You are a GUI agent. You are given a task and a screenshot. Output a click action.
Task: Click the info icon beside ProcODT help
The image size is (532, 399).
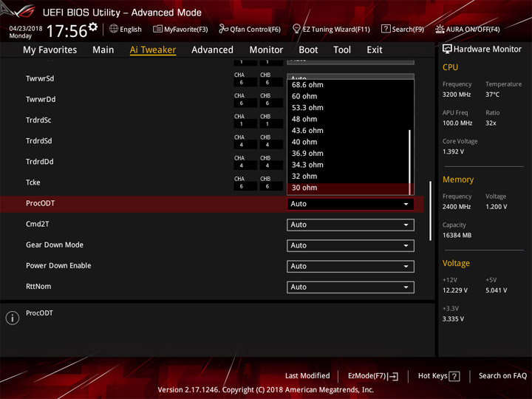13,318
